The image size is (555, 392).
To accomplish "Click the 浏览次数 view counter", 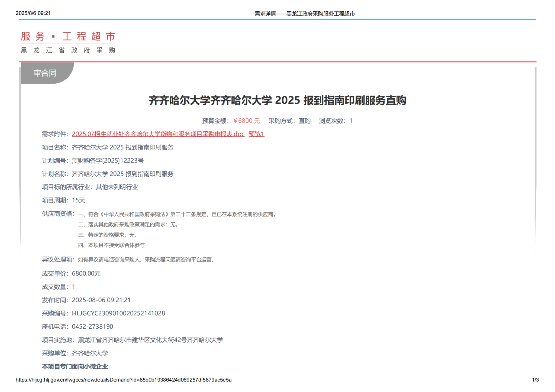I will (335, 121).
